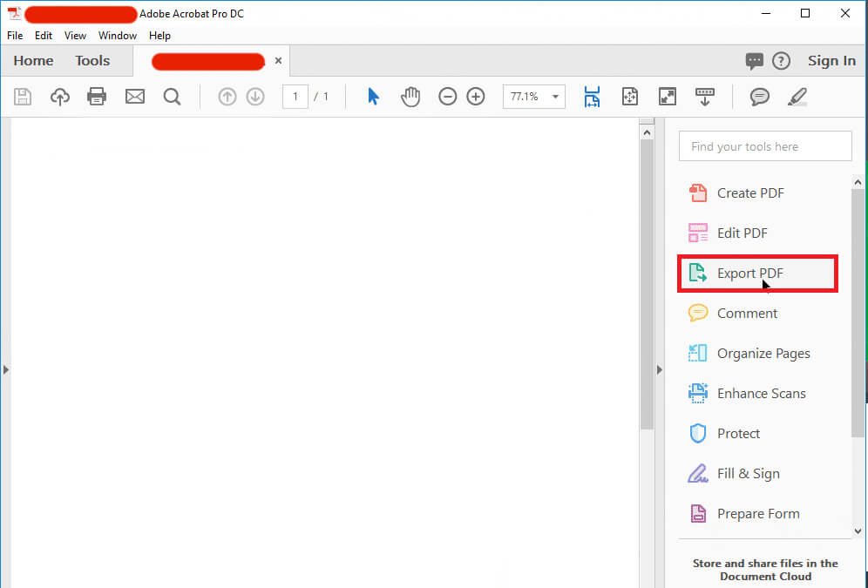The width and height of the screenshot is (868, 588).
Task: Open the Comment tool
Action: point(733,313)
